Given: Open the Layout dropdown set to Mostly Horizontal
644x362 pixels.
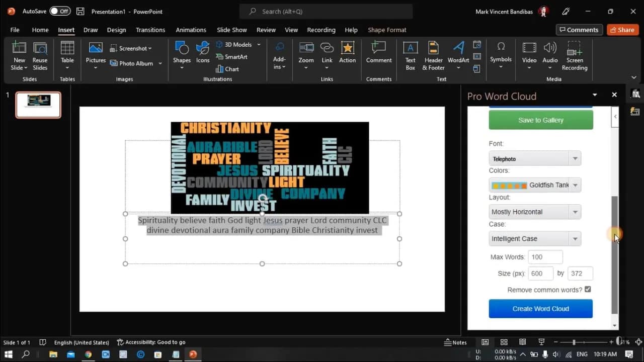Looking at the screenshot, I should (575, 212).
